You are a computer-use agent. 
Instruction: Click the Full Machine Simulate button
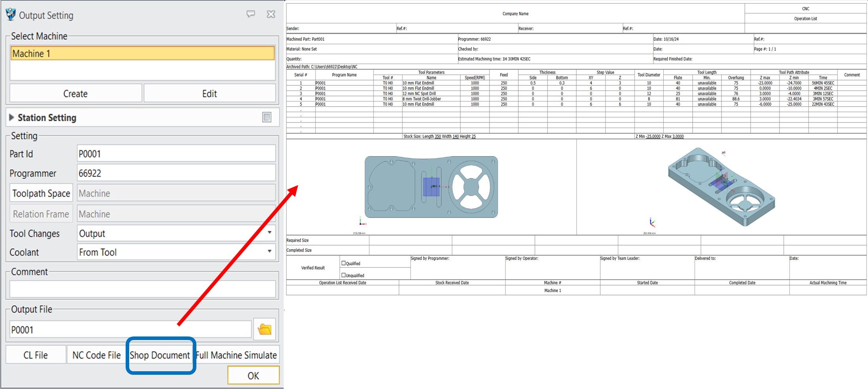[x=237, y=355]
